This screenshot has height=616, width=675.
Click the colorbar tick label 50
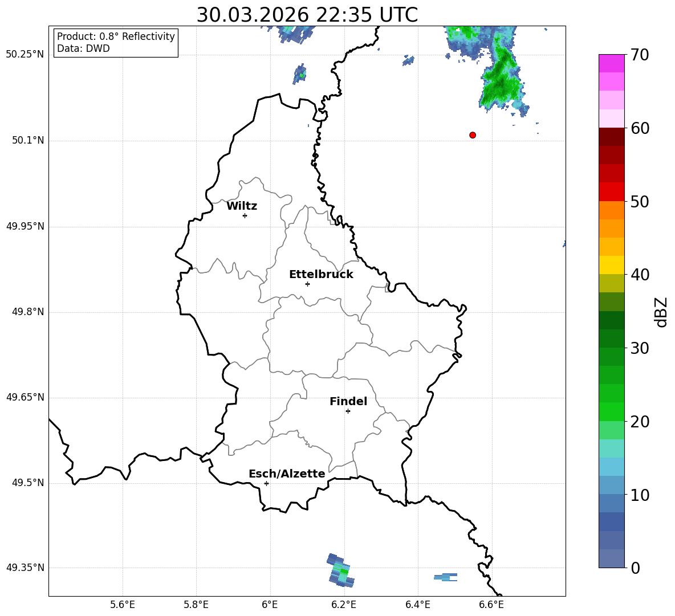[x=640, y=201]
